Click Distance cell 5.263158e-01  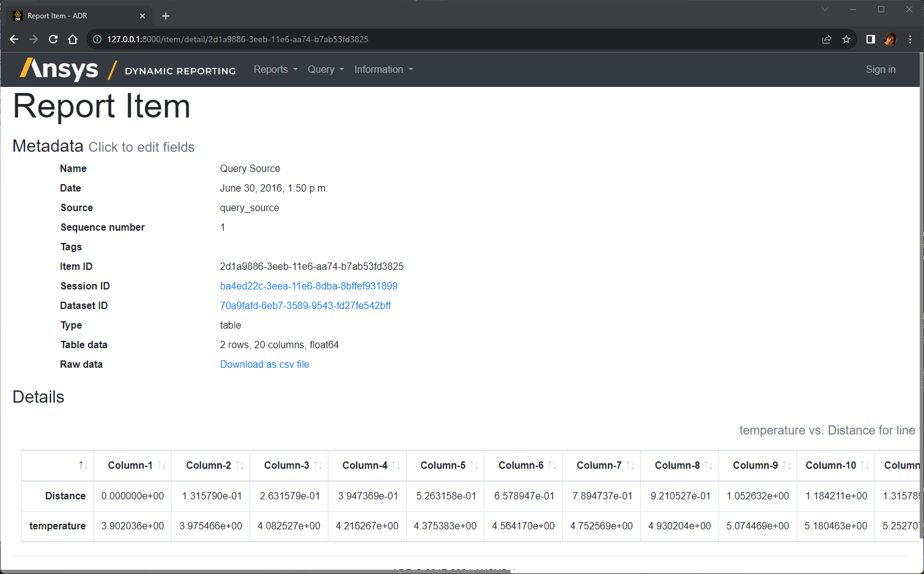[446, 496]
